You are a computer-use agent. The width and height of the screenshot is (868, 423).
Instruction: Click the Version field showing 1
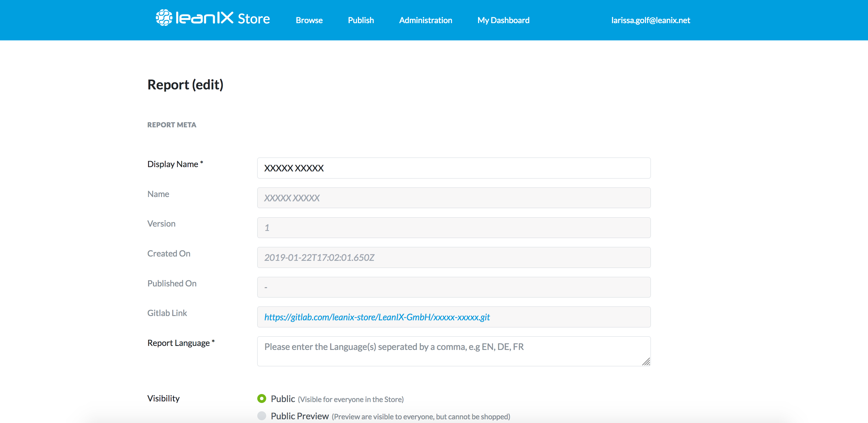[x=453, y=228]
